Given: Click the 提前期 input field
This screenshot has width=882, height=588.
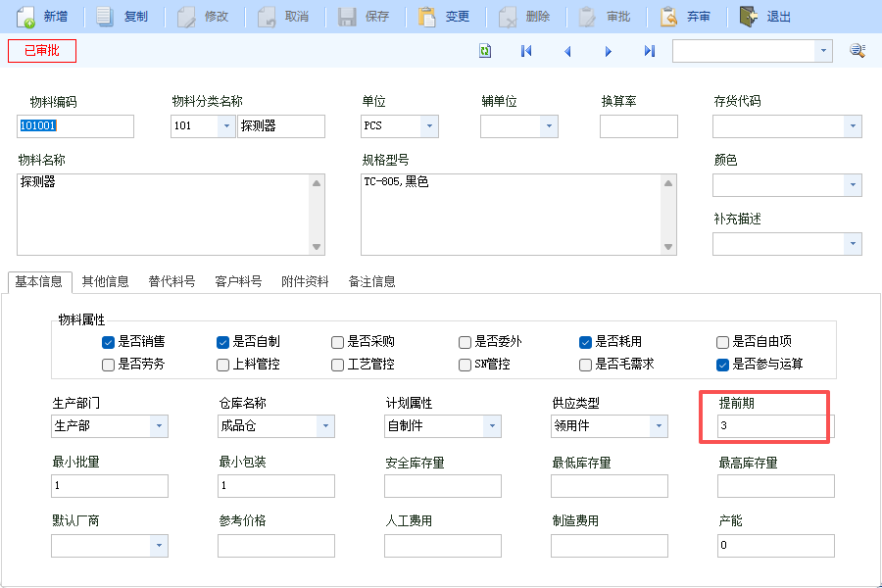Looking at the screenshot, I should click(x=776, y=426).
